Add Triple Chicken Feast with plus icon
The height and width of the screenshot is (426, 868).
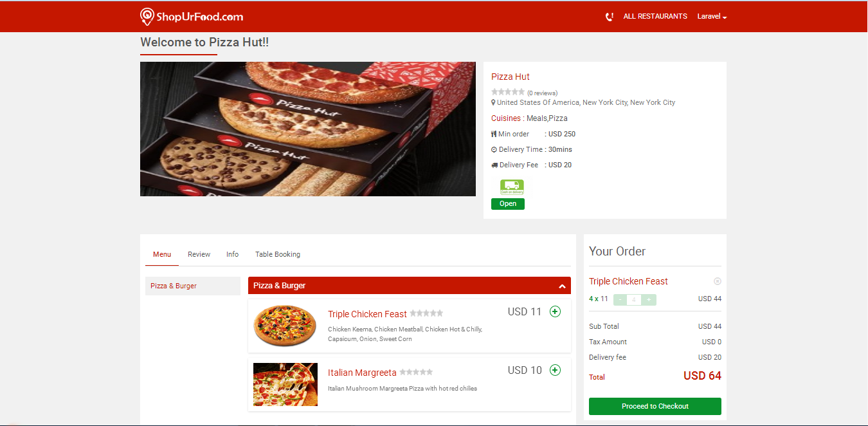click(x=556, y=311)
